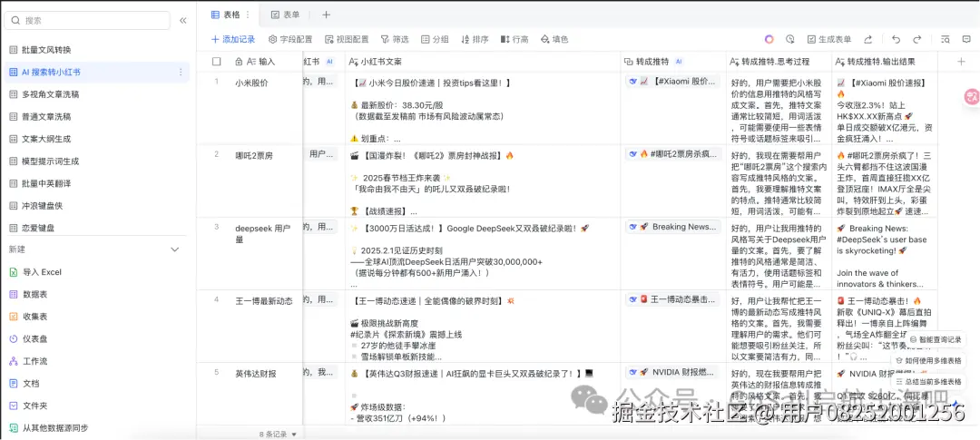Select the 英伟达财报 input cell
This screenshot has width=980, height=440.
pos(266,395)
